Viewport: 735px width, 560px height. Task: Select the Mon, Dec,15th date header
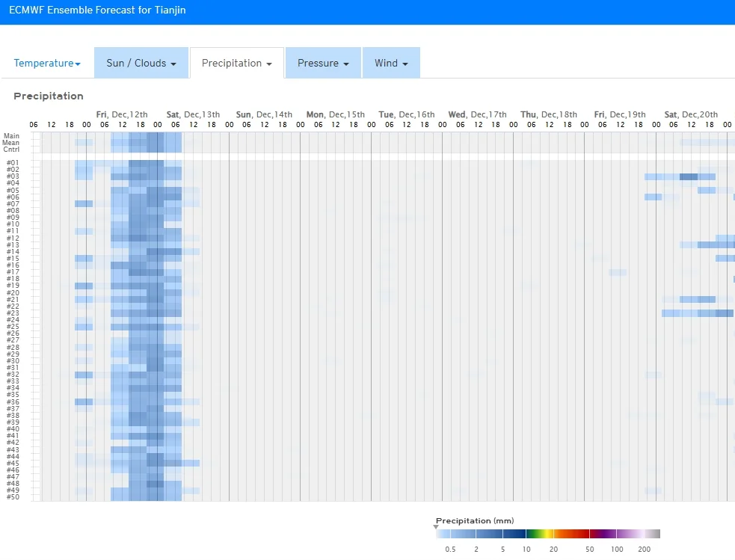tap(335, 114)
